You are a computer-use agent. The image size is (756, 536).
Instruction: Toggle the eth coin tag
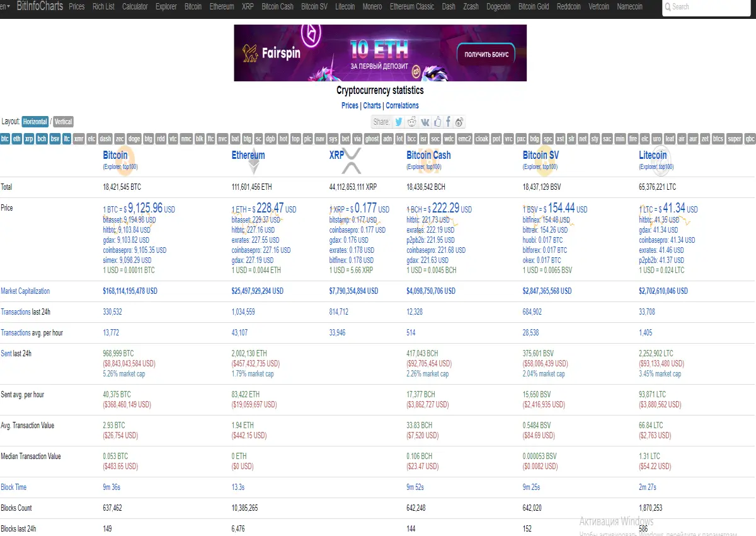pos(17,139)
